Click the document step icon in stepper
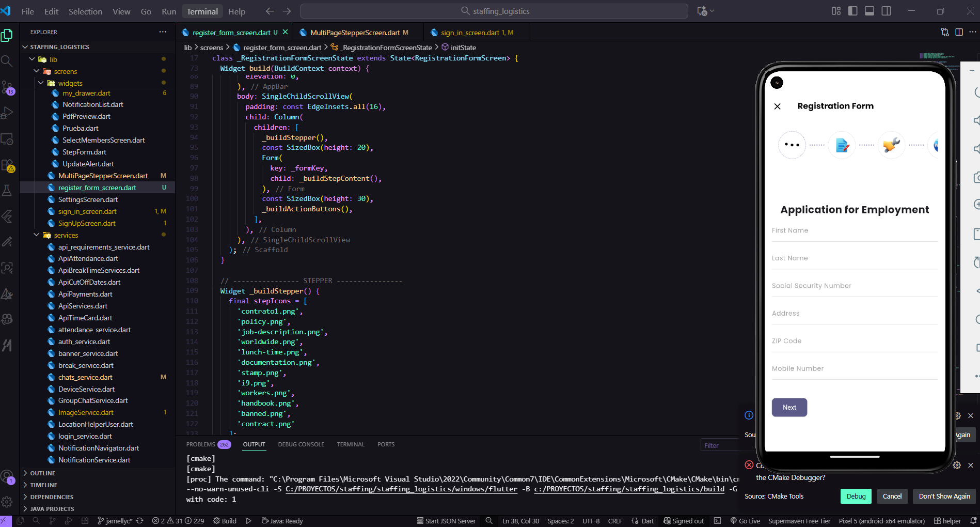This screenshot has height=527, width=980. click(x=842, y=145)
